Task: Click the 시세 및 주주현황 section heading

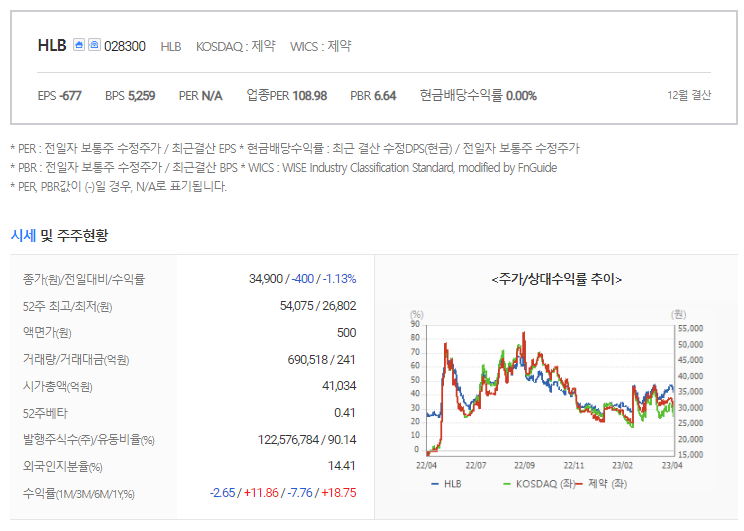Action: tap(59, 235)
